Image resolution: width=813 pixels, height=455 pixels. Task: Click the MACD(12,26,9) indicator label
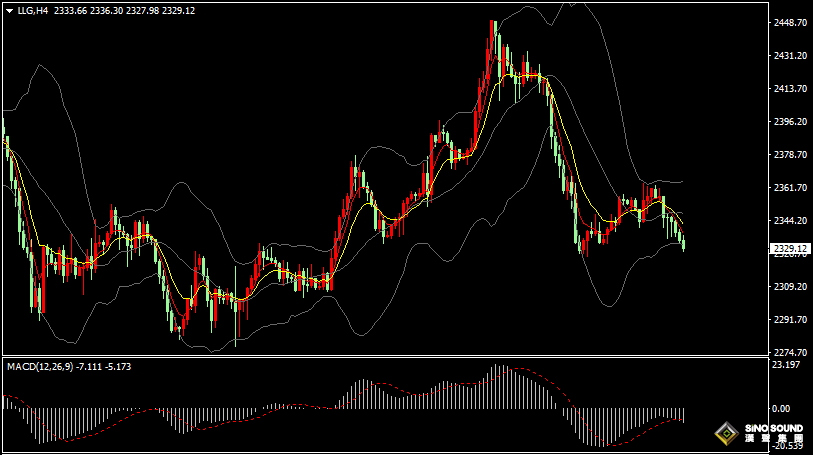coord(38,367)
